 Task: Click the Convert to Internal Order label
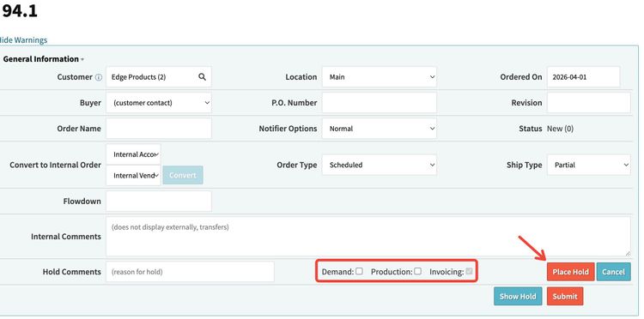(56, 165)
